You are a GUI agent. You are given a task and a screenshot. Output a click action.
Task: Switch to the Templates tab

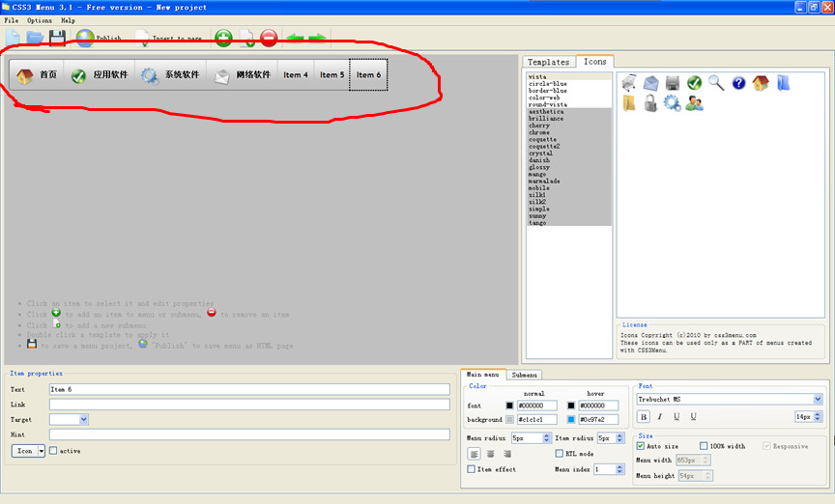549,62
